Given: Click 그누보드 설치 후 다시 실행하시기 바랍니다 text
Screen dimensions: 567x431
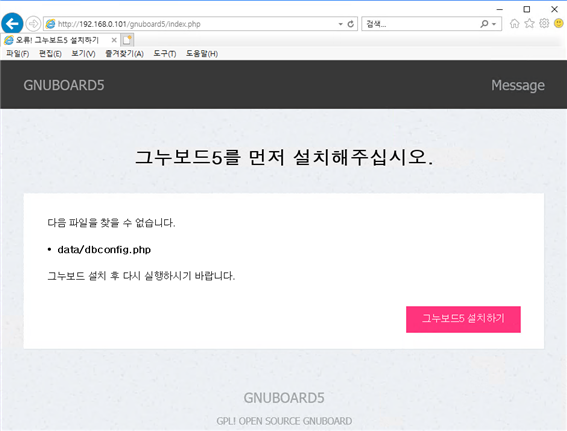Looking at the screenshot, I should [x=141, y=276].
